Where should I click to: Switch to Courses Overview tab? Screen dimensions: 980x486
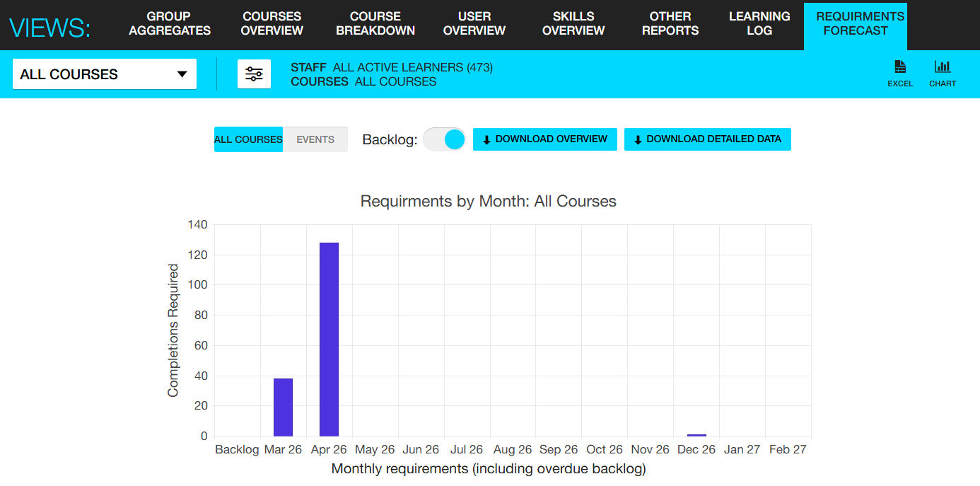point(272,23)
